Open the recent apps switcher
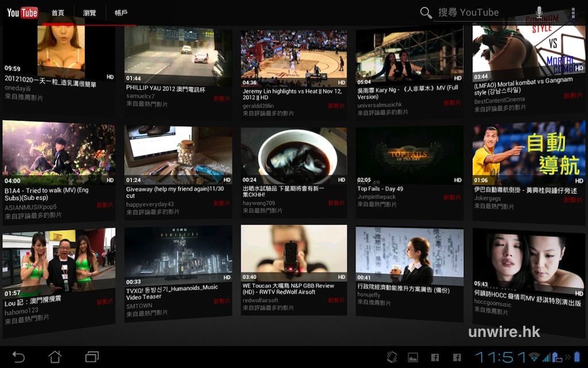This screenshot has width=588, height=368. [x=92, y=357]
